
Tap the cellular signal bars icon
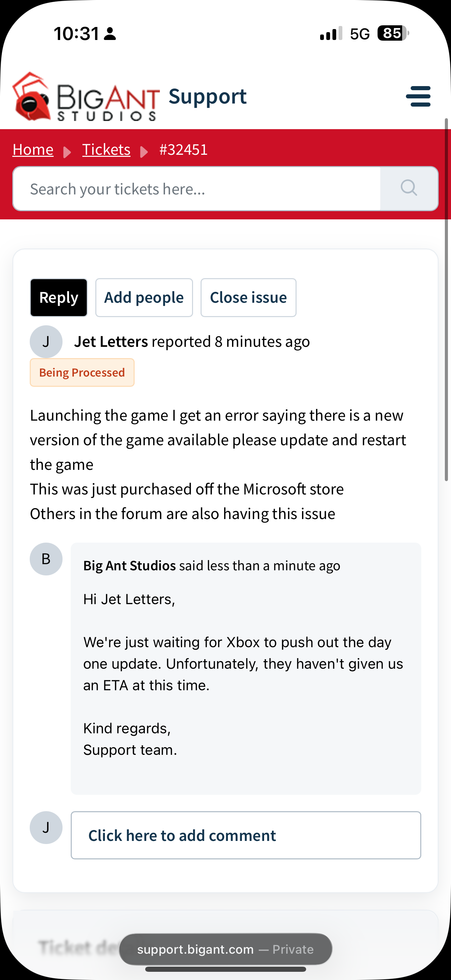click(x=331, y=33)
